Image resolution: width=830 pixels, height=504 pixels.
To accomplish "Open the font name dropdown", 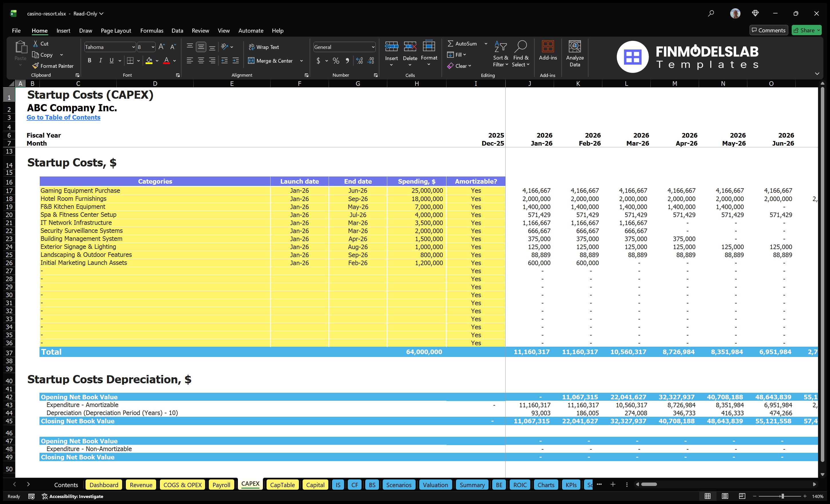I will pos(133,47).
